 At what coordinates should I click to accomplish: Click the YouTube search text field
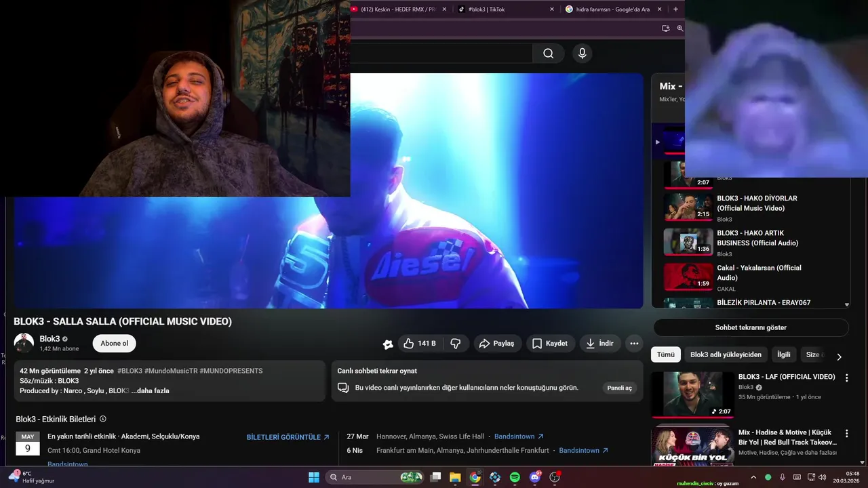(x=441, y=54)
